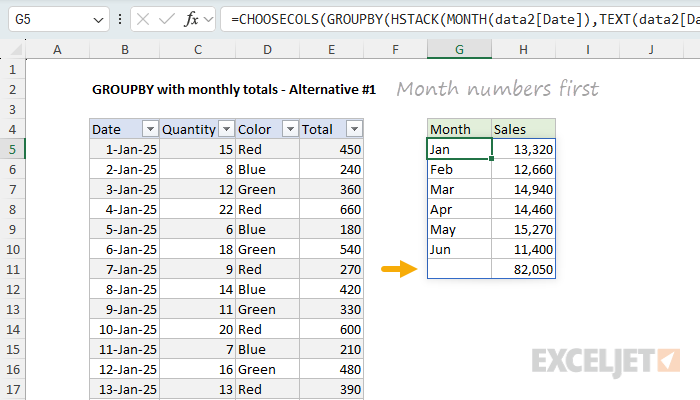Open the Total column filter dropdown

[x=354, y=129]
